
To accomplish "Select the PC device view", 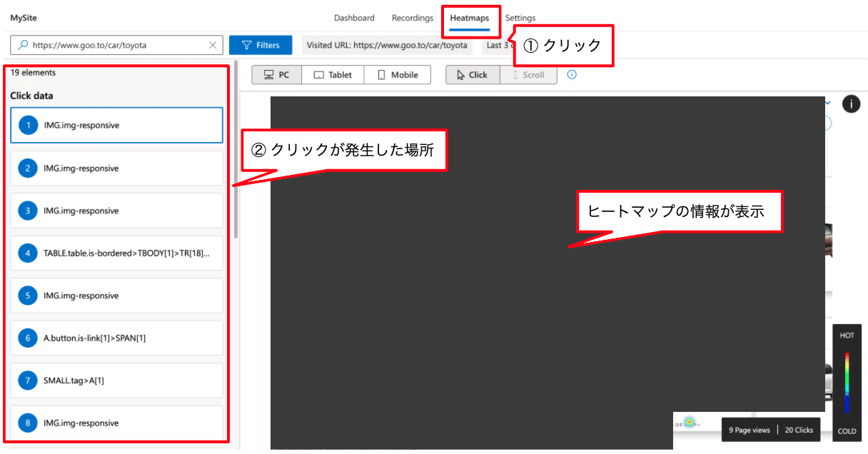I will click(x=276, y=75).
